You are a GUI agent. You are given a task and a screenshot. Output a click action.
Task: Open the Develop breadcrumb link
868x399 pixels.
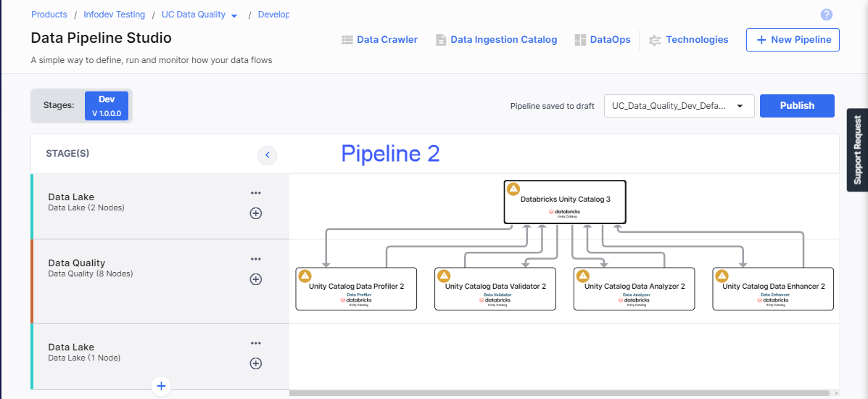274,15
